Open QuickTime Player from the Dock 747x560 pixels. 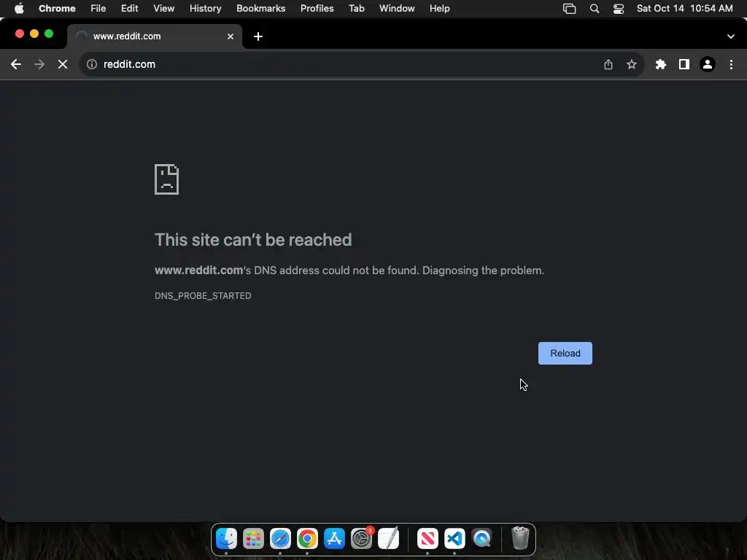tap(481, 539)
